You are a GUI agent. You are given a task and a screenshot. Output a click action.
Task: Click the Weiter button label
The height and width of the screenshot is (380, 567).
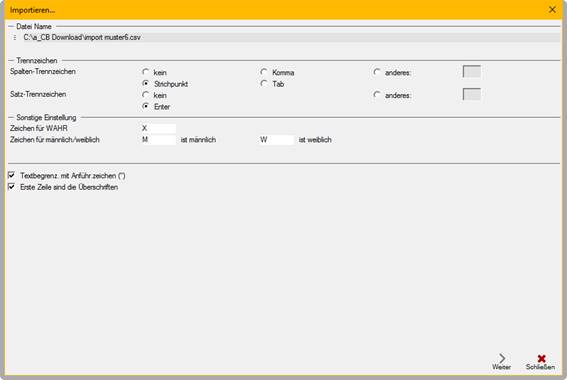(502, 367)
